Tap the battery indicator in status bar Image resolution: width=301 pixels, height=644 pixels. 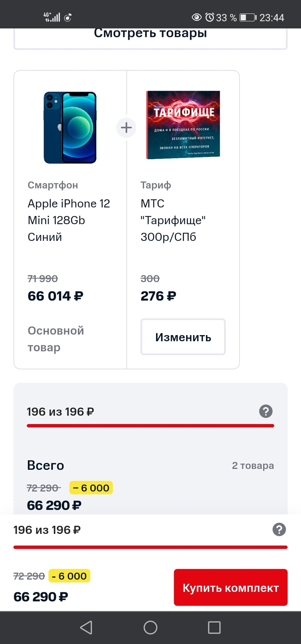click(248, 18)
